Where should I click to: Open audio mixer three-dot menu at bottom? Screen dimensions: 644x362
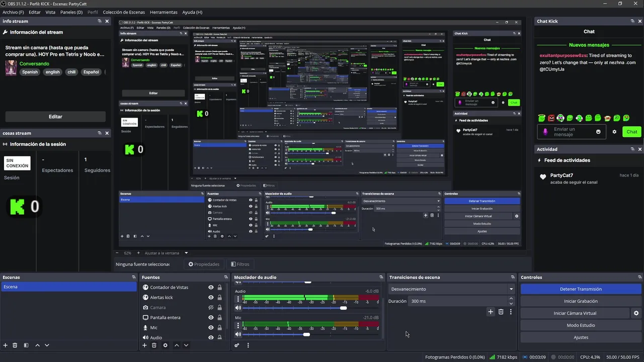tap(248, 345)
